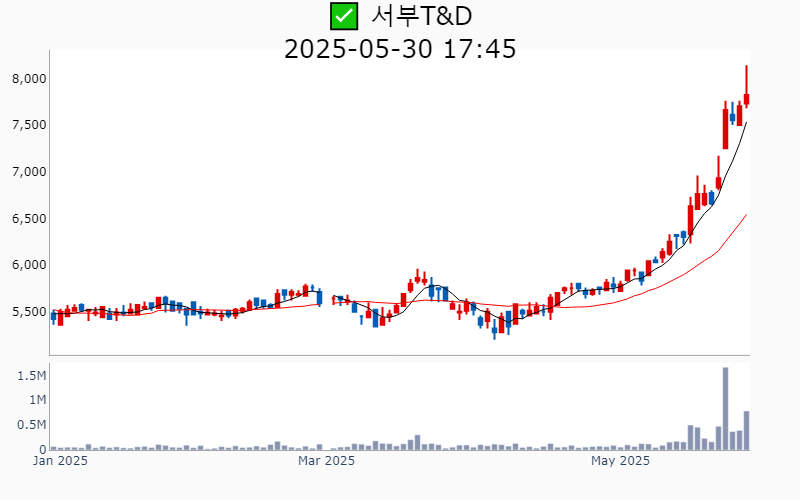Click the 0 volume axis label
Screen dimensions: 800x500
(x=43, y=449)
